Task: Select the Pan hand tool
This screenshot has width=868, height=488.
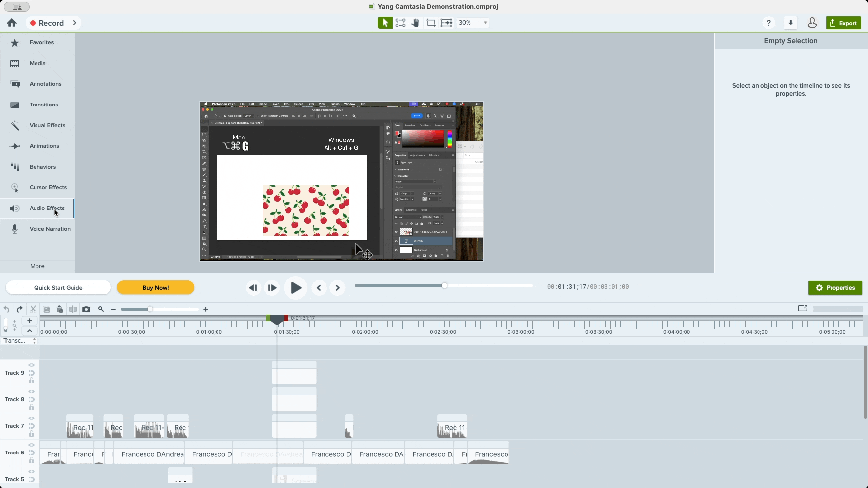Action: tap(415, 23)
